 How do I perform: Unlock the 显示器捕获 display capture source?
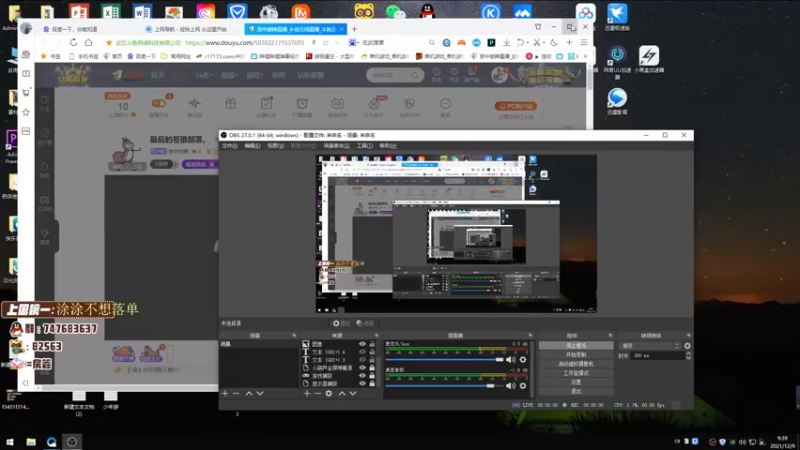[372, 383]
